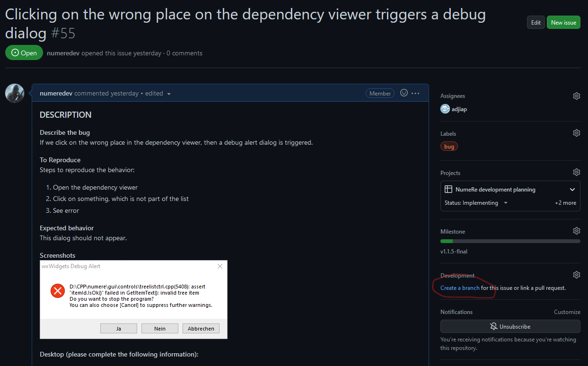This screenshot has height=366, width=588.
Task: Click the 'See error' step
Action: [x=66, y=210]
